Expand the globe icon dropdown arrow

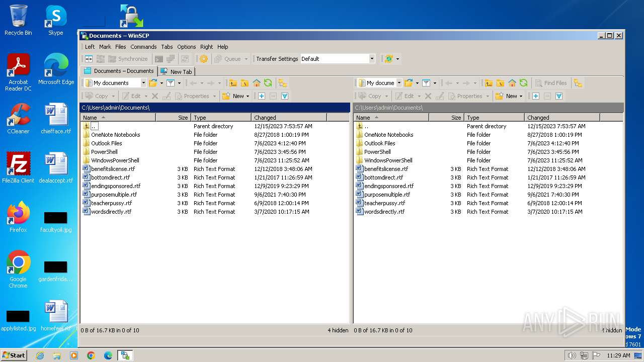[x=397, y=59]
